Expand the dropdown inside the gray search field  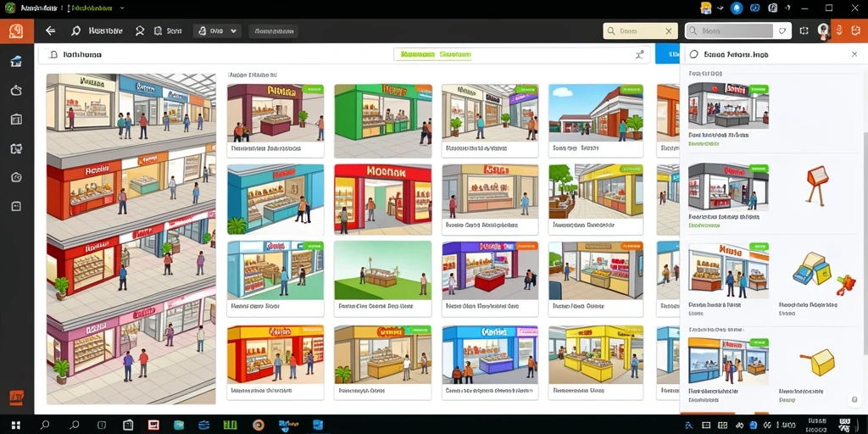[782, 31]
